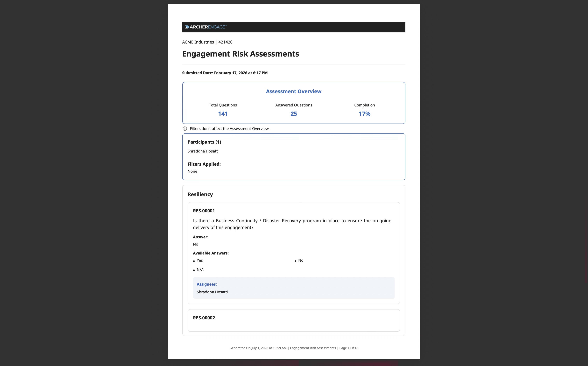Click question ID RES-00001
The height and width of the screenshot is (366, 588).
click(x=204, y=211)
